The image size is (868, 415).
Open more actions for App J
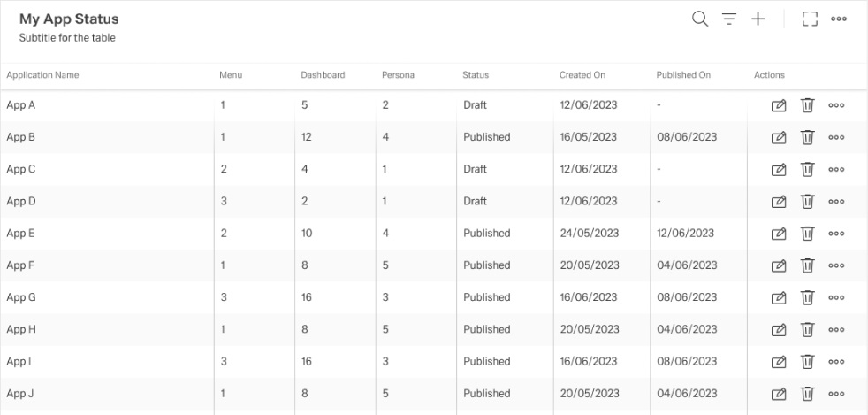837,394
